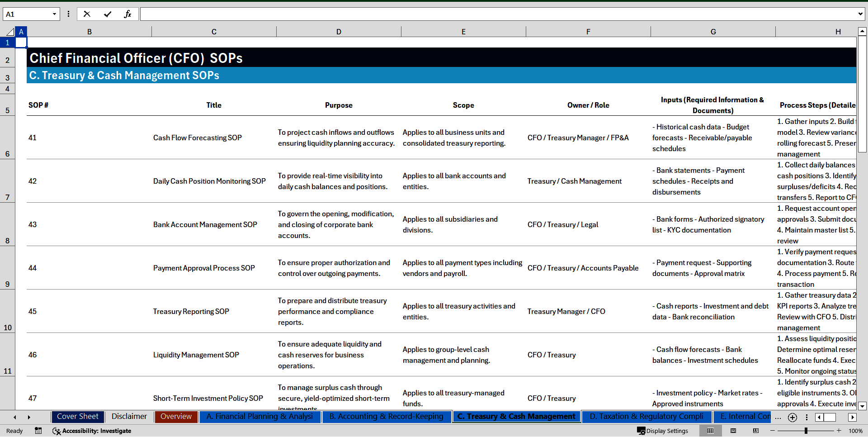Click the 100% zoom level
868x437 pixels.
(855, 431)
